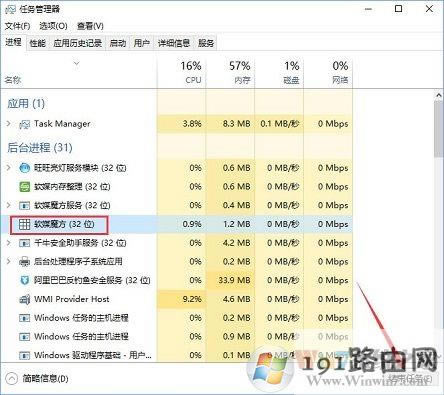Screen dimensions: 444x395
Task: Click the 软媒魔方 grid icon
Action: click(x=24, y=224)
